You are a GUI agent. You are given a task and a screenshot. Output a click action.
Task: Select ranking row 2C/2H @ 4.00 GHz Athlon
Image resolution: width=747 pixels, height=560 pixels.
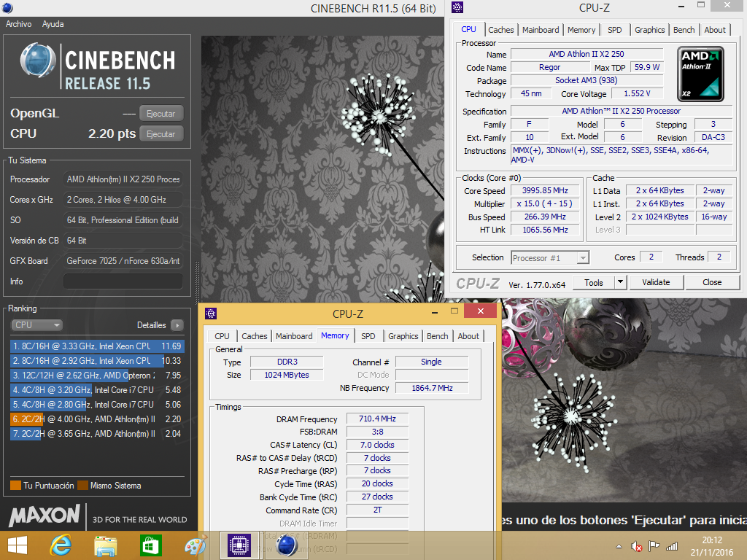click(97, 419)
